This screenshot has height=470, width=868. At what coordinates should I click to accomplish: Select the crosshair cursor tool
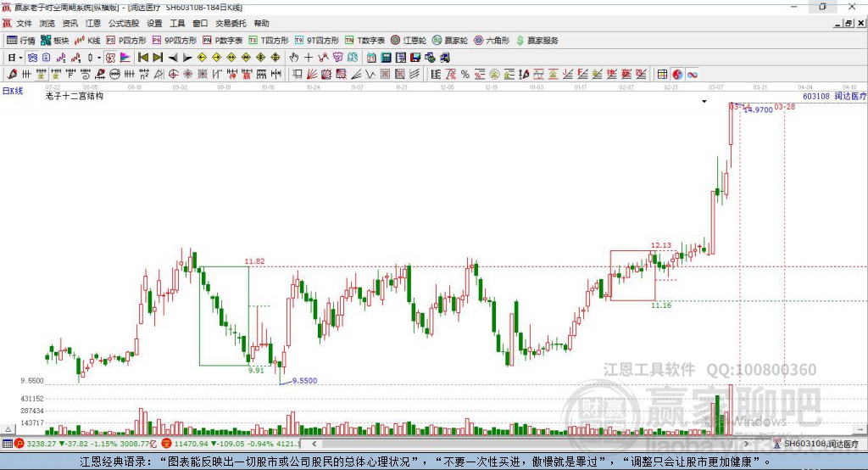[x=309, y=58]
